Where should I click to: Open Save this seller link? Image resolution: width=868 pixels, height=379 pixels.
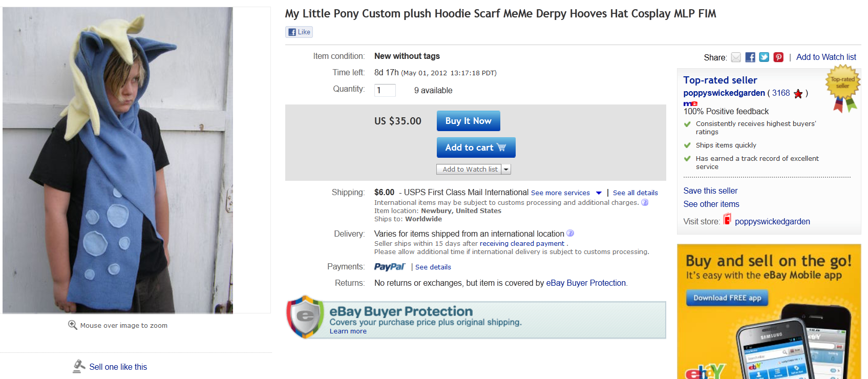(710, 191)
